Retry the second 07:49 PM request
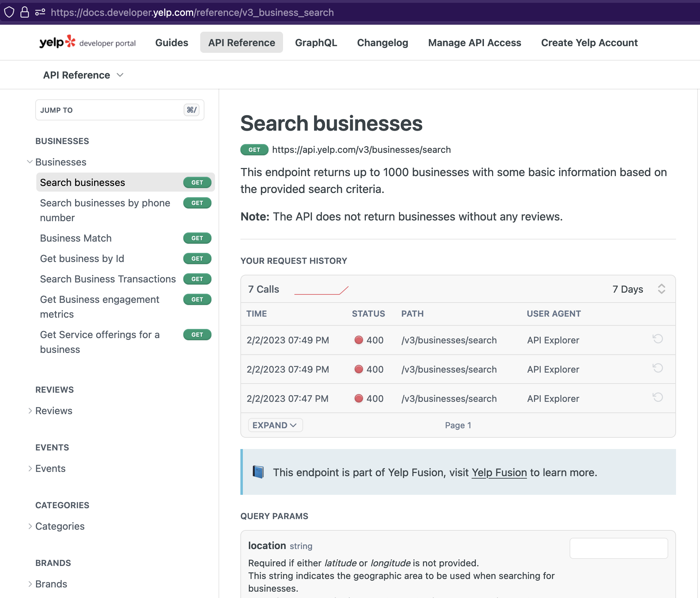700x598 pixels. coord(657,368)
